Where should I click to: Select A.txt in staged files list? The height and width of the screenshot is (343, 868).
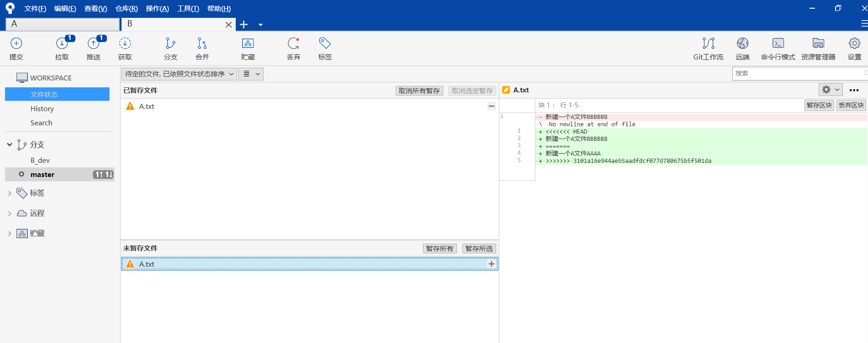[310, 106]
